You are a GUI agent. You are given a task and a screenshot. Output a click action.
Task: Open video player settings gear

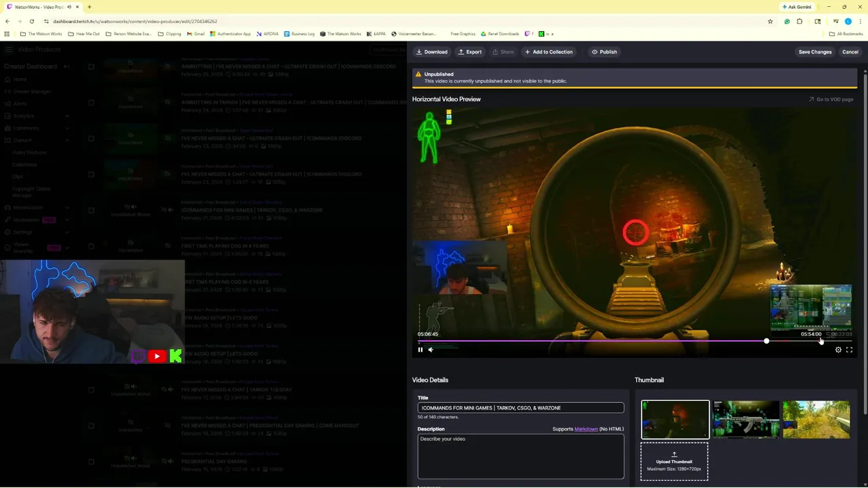click(x=838, y=350)
